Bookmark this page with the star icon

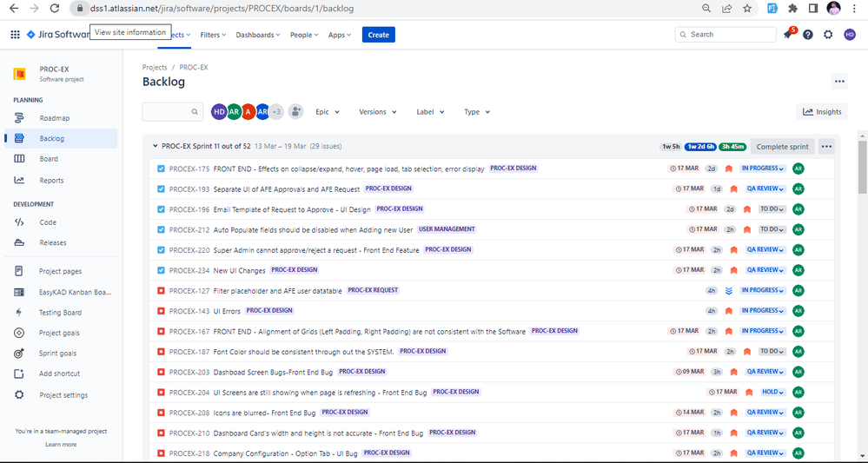point(747,9)
